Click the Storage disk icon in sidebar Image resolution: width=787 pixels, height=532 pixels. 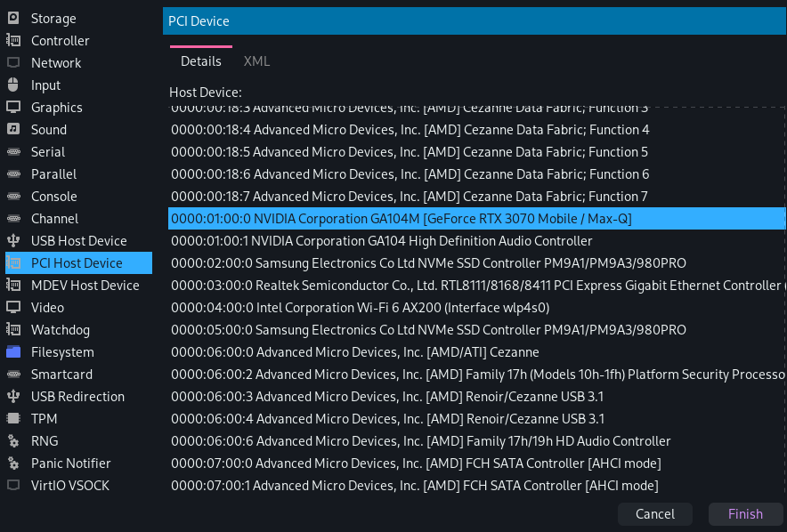click(x=13, y=19)
